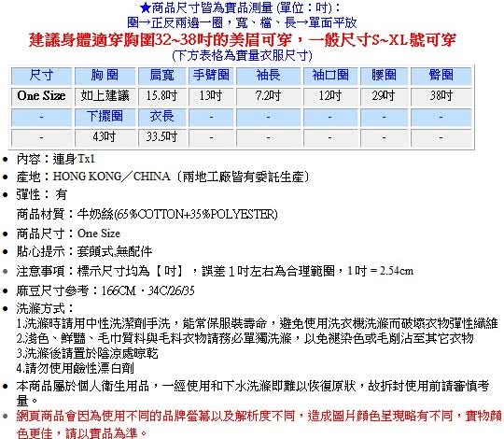Click the 胸圍 header cell
This screenshot has width=504, height=439.
pyautogui.click(x=105, y=76)
